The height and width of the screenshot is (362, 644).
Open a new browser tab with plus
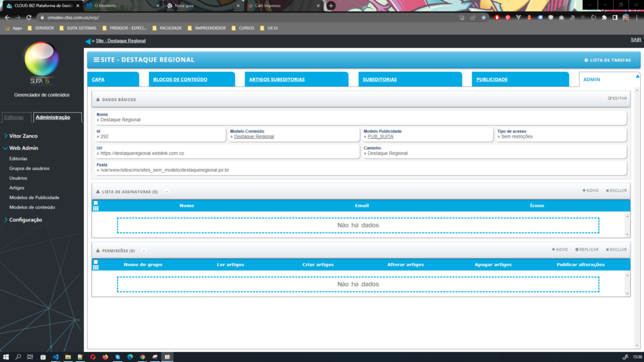pyautogui.click(x=331, y=6)
